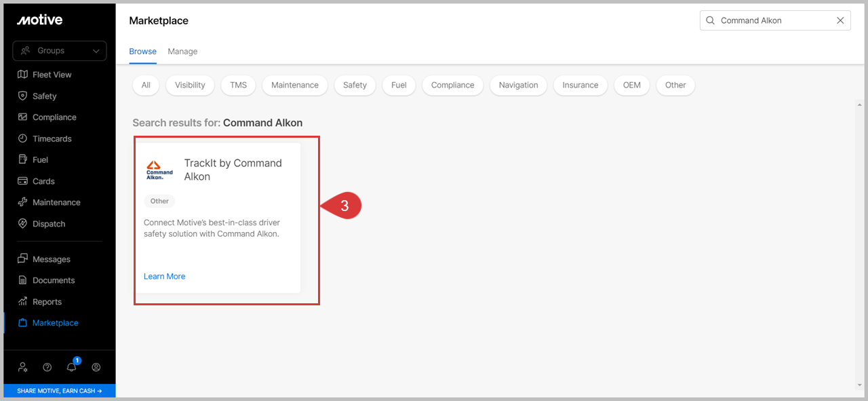Choose the Fuel category filter chip
The image size is (868, 401).
click(399, 85)
